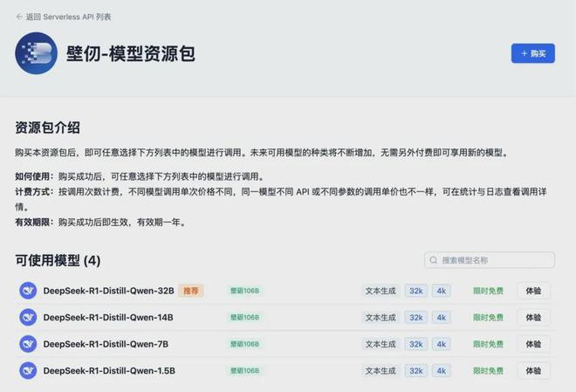Click 体验 for DeepSeek-R1-Distill-Qwen-1.5B
Viewport: 576px width, 392px height.
(533, 371)
